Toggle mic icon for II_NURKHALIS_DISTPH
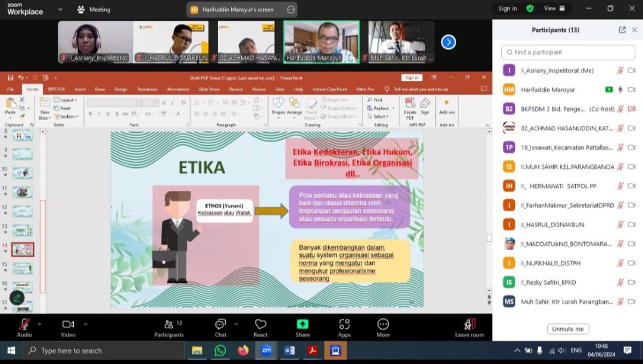 point(620,263)
